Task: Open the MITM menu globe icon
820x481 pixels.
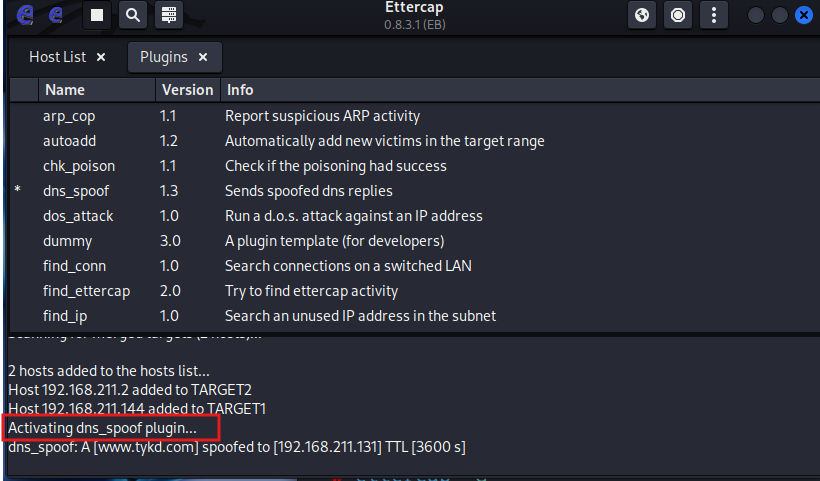Action: point(642,15)
